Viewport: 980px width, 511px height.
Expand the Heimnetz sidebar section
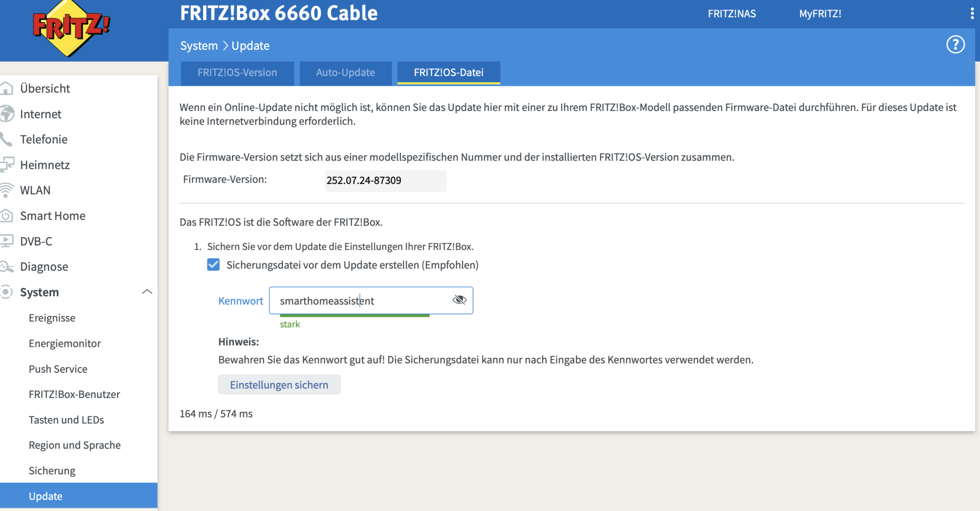click(45, 165)
